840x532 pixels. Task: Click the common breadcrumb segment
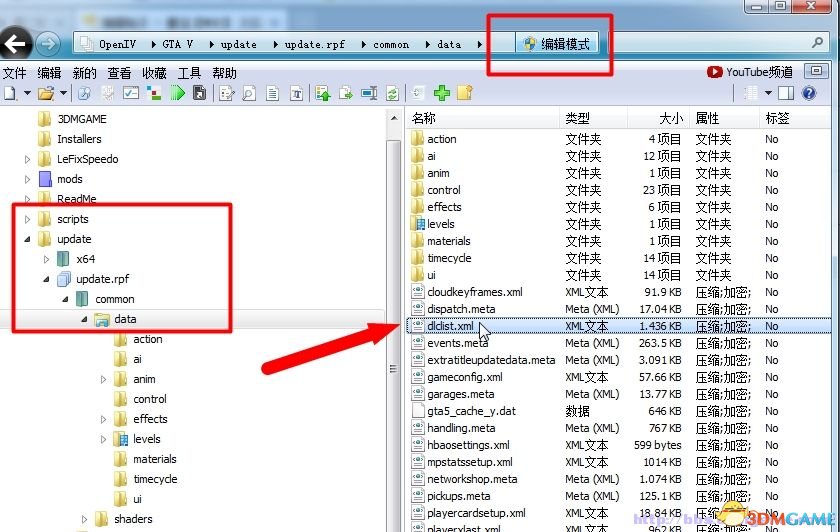pyautogui.click(x=391, y=44)
